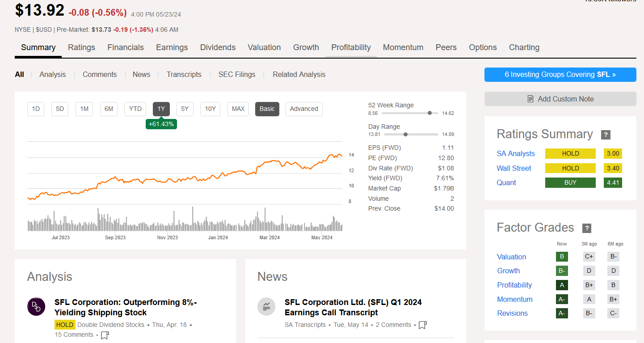
Task: Open the Peers tab
Action: (x=446, y=47)
